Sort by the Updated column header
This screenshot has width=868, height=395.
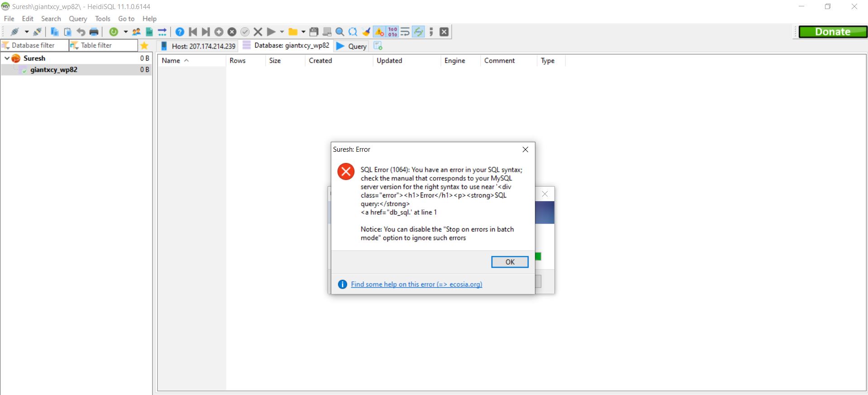pos(407,61)
